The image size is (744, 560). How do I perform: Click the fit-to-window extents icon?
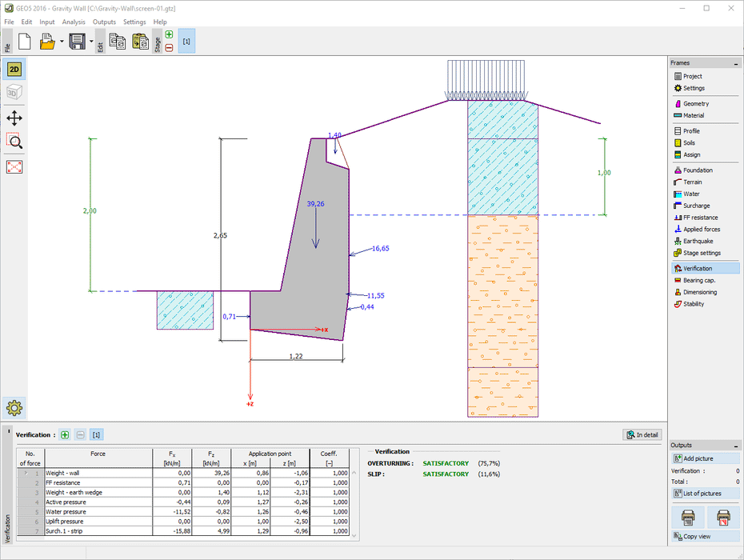[x=14, y=166]
